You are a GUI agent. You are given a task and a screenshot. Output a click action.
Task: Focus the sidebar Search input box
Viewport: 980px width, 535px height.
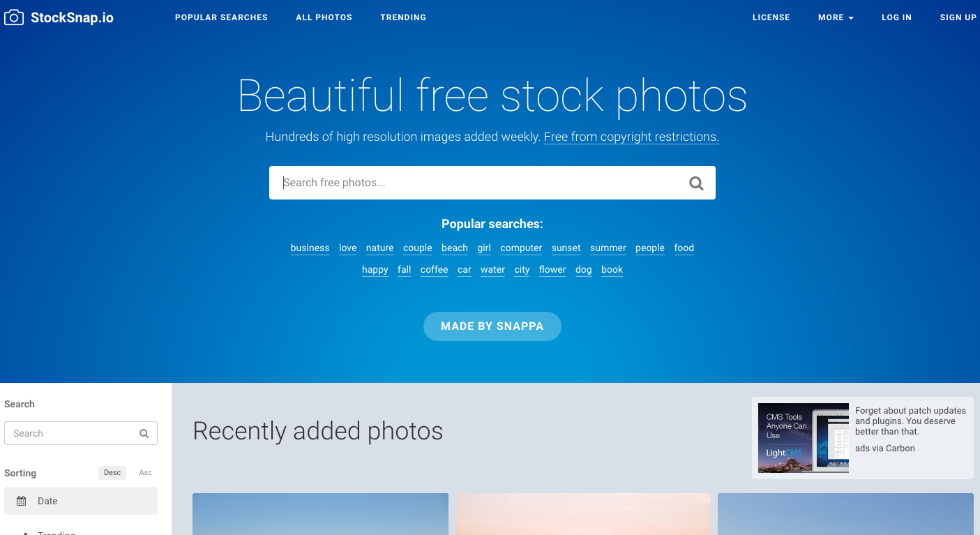81,433
